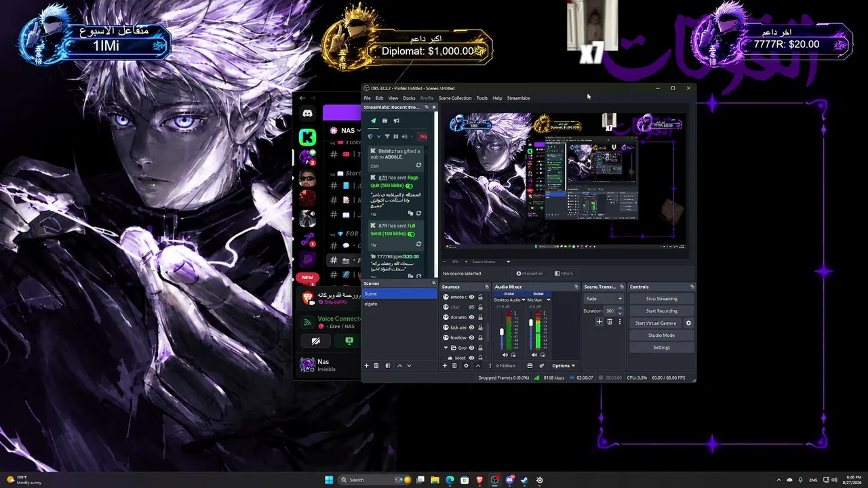Hide the Group folder in Sources
The image size is (868, 488).
[472, 348]
